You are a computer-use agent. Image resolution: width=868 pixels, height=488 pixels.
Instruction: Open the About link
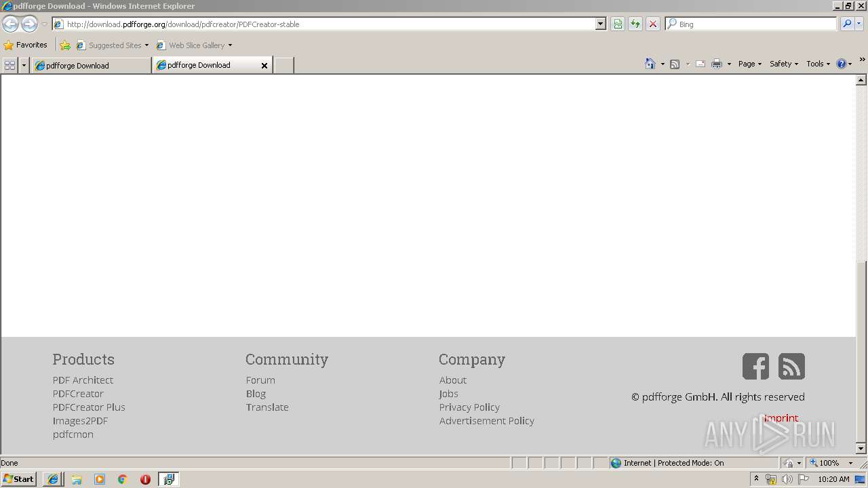[453, 380]
